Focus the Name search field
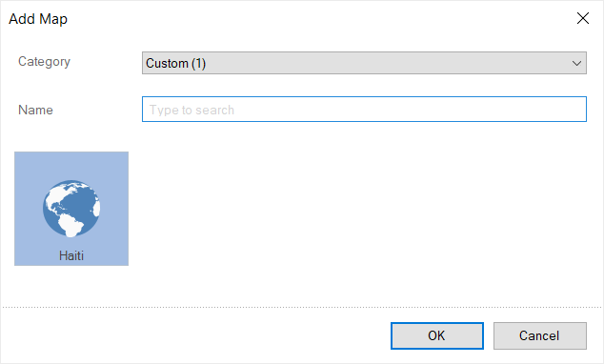 (364, 110)
